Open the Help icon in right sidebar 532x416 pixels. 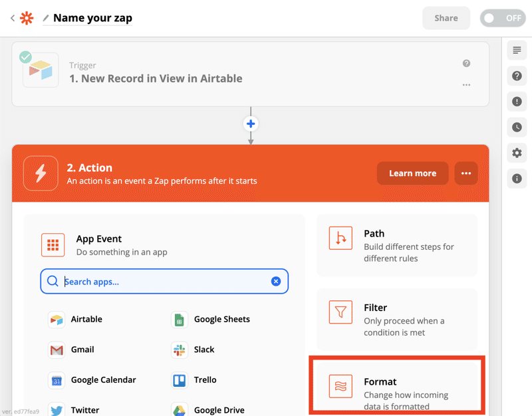coord(517,76)
